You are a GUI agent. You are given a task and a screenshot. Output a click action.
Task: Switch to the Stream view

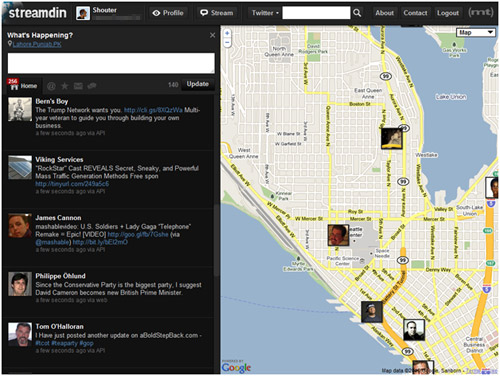[x=217, y=13]
